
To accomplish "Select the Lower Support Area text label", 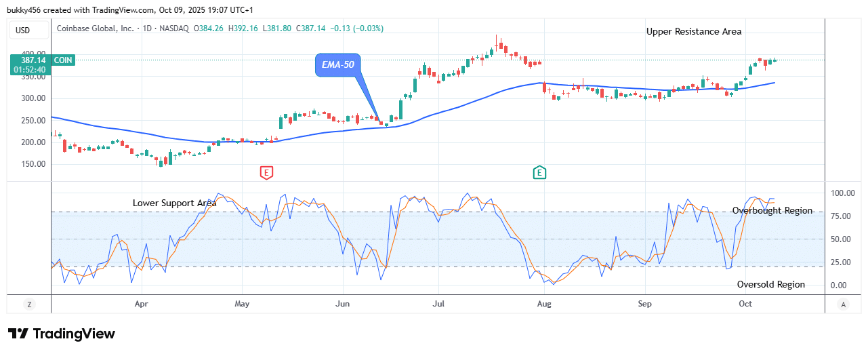I will pos(174,203).
